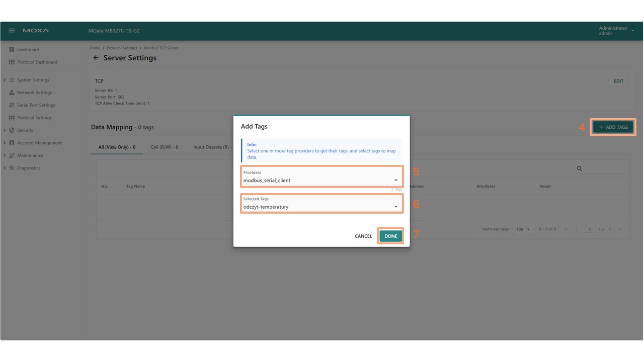The height and width of the screenshot is (362, 644).
Task: Click the back arrow beside Server Settings
Action: click(96, 58)
